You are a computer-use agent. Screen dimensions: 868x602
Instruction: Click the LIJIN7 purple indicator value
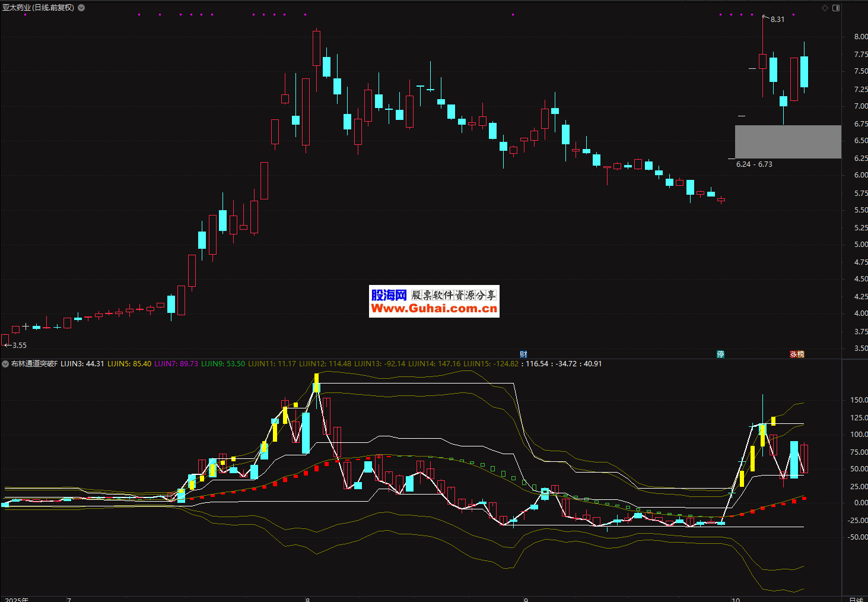click(x=176, y=364)
